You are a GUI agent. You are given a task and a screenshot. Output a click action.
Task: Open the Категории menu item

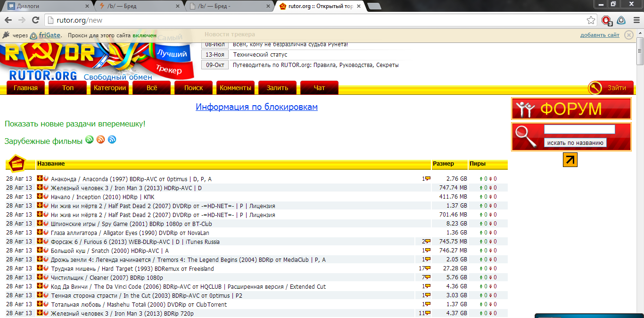[x=110, y=88]
